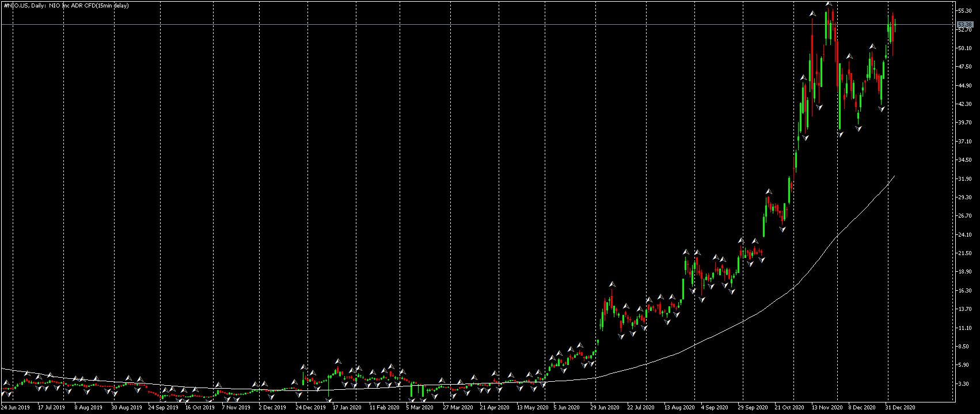Click the 21 Apr 2020 date label
Viewport: 980px width, 414px height.
[495, 408]
